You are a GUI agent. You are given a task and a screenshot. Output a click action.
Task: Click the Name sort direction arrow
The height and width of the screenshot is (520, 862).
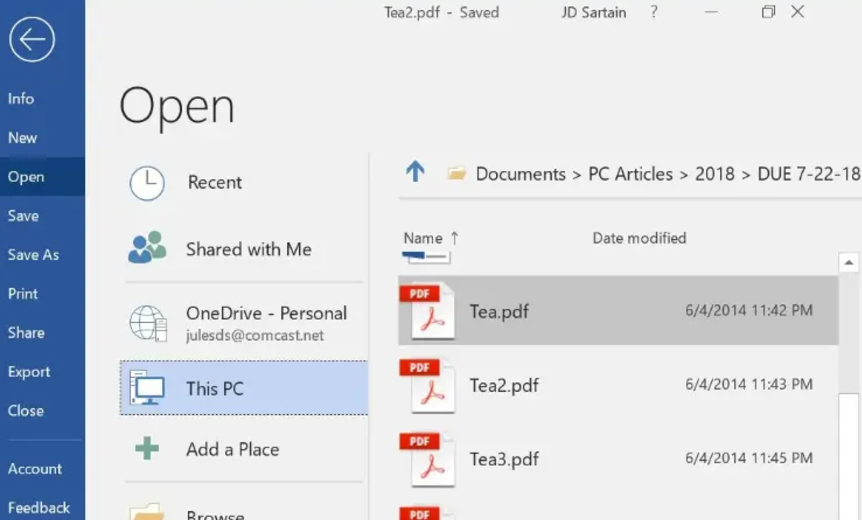point(454,238)
